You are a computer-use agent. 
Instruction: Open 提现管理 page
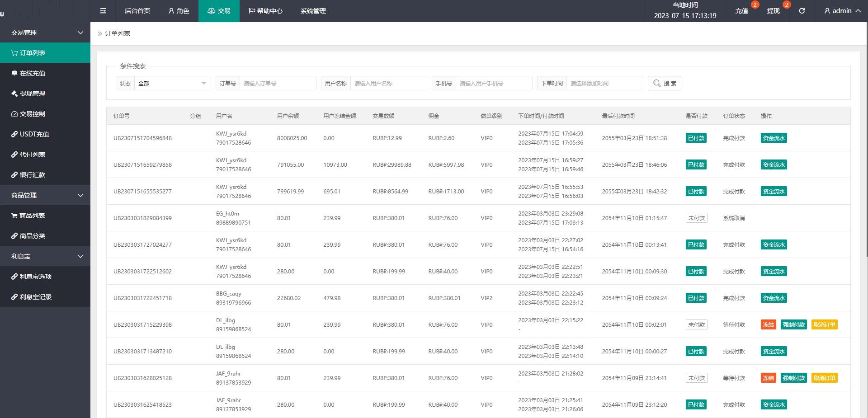[45, 94]
